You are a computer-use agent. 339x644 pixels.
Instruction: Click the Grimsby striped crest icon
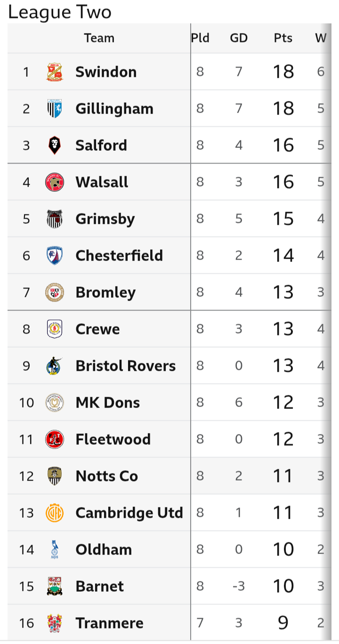55,219
